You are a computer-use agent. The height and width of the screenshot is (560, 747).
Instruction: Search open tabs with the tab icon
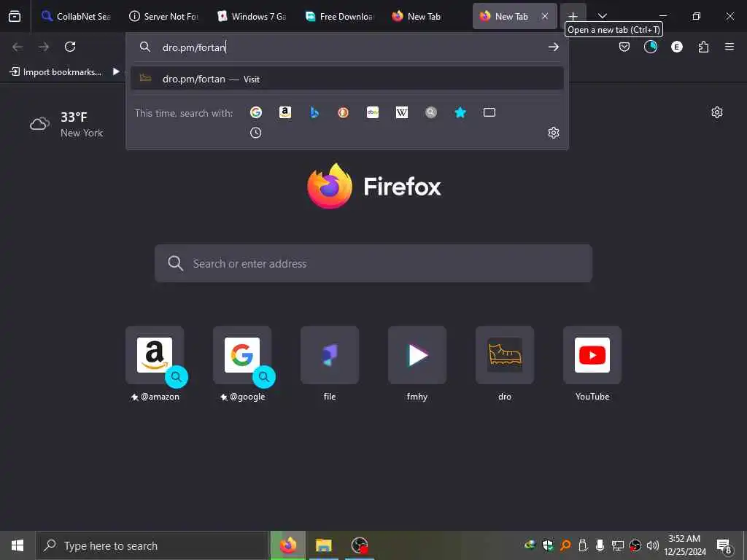point(489,112)
